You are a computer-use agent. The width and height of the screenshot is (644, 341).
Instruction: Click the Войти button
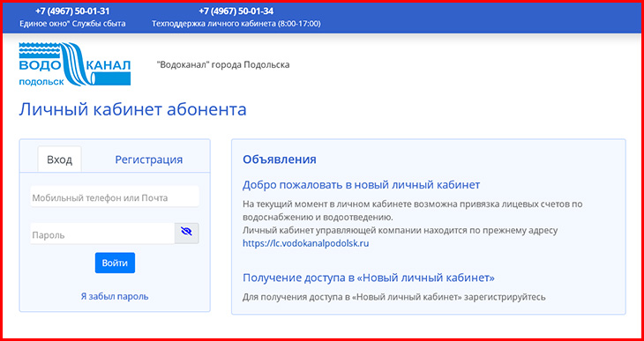pyautogui.click(x=115, y=263)
